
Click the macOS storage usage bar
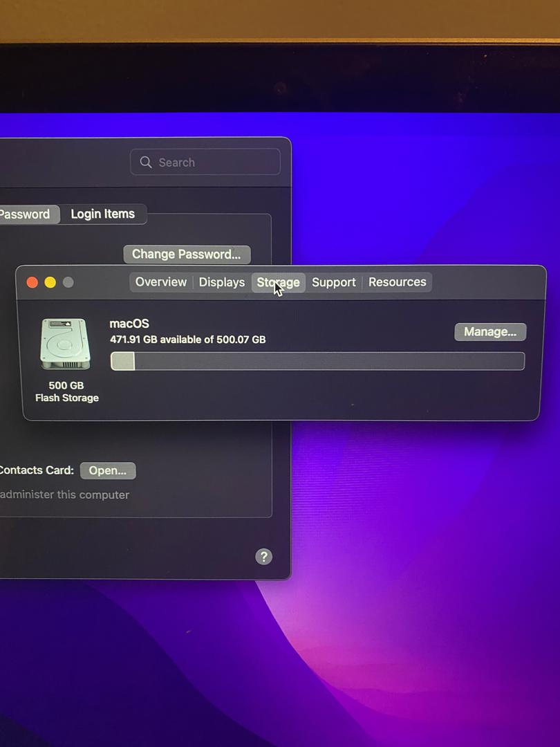coord(317,360)
